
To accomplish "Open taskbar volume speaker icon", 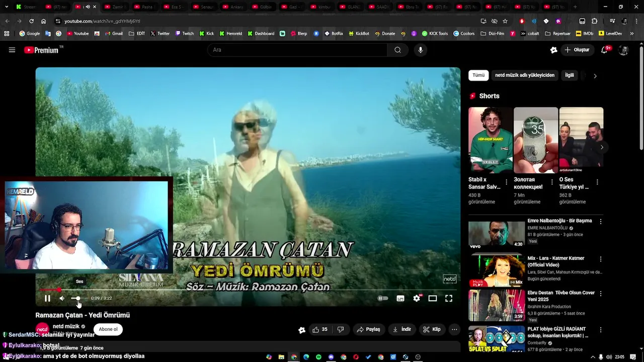I will point(609,357).
